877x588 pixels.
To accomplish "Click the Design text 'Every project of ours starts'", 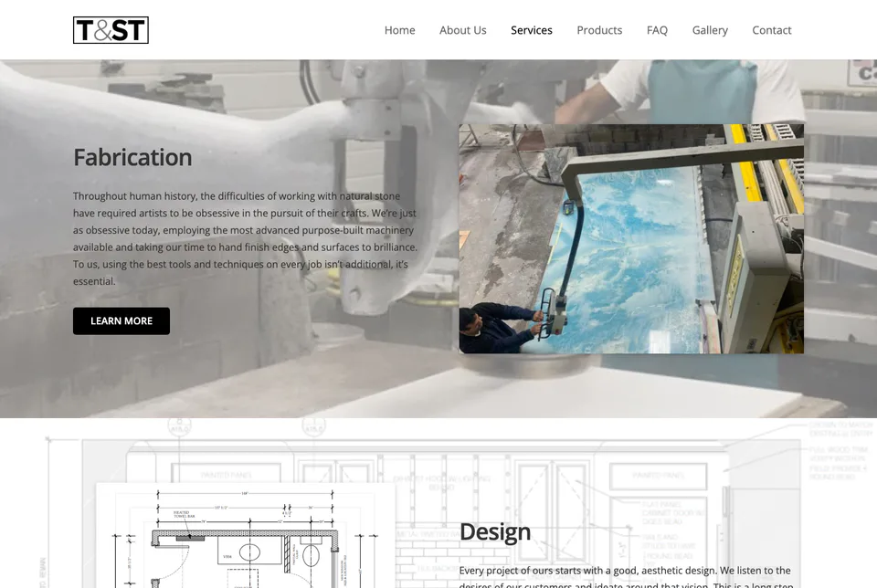I will coord(626,578).
